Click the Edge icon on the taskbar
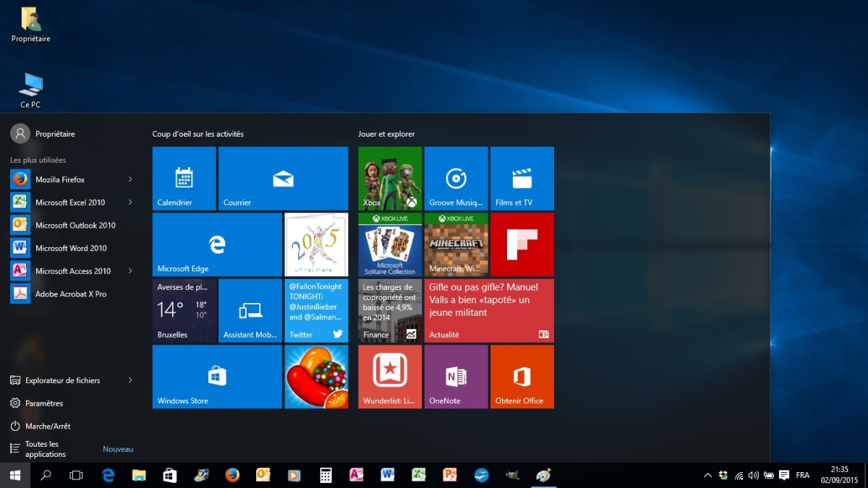868x488 pixels. pyautogui.click(x=109, y=475)
